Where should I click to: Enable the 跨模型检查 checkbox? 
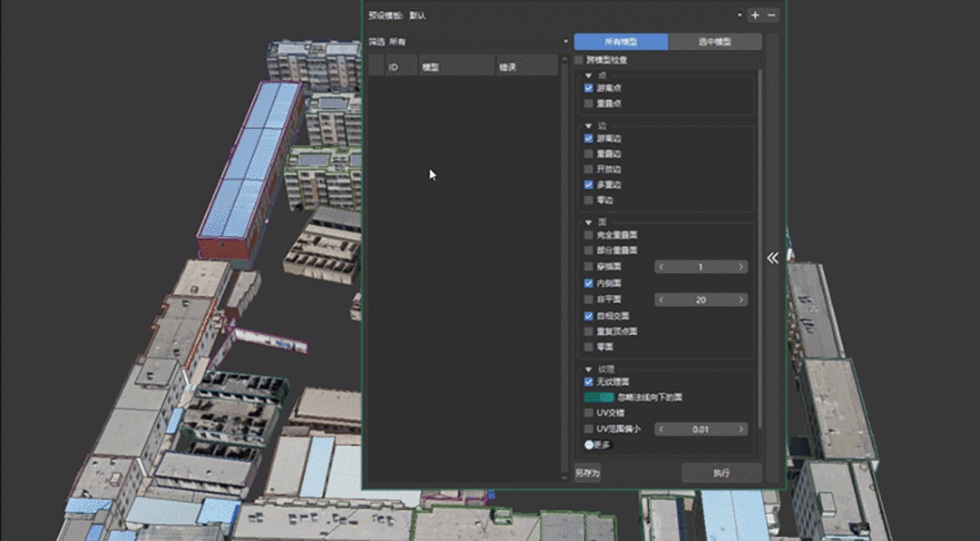[580, 60]
